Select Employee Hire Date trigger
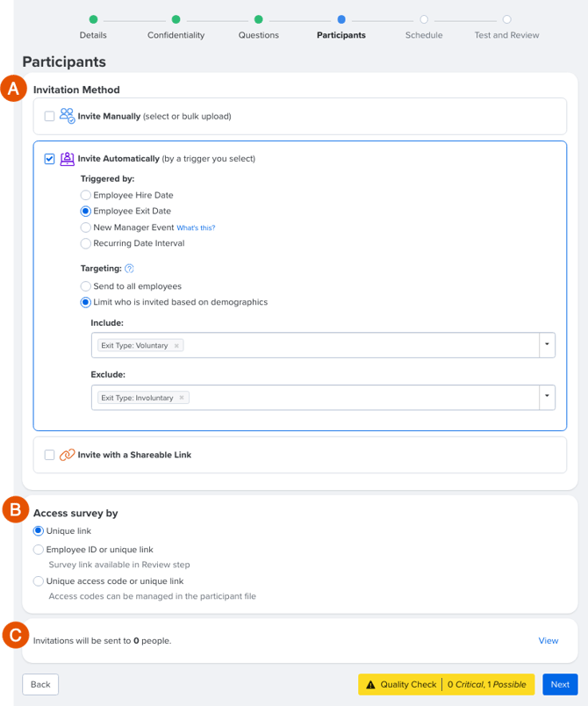588x706 pixels. (85, 195)
